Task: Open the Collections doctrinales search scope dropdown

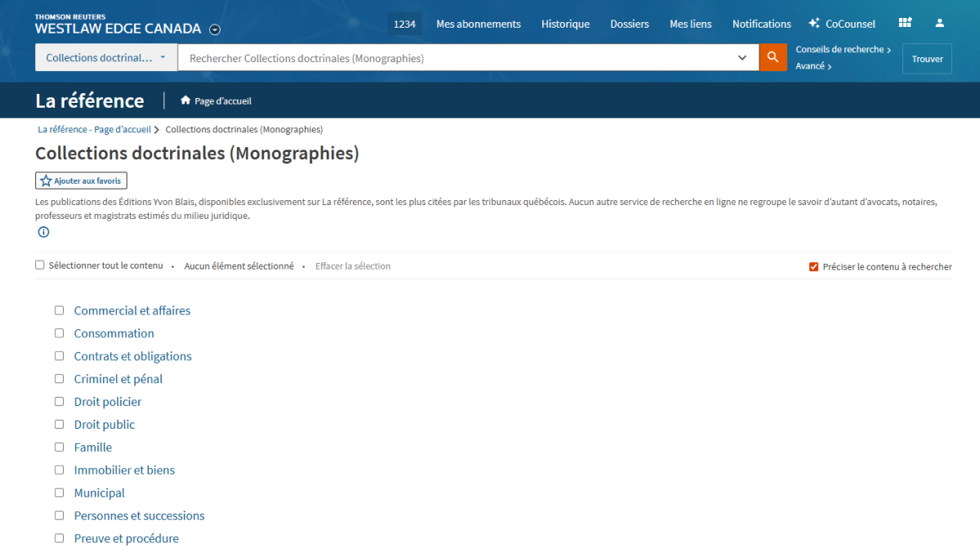Action: 106,58
